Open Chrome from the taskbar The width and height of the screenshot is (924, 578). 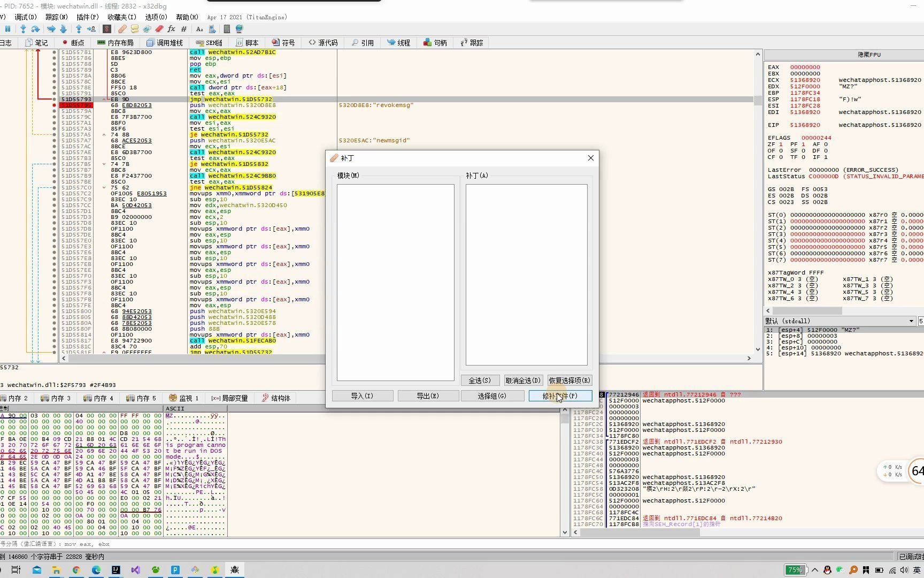[76, 570]
